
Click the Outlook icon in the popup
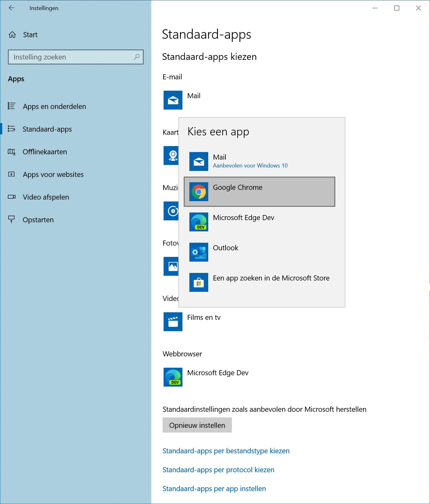coord(199,252)
